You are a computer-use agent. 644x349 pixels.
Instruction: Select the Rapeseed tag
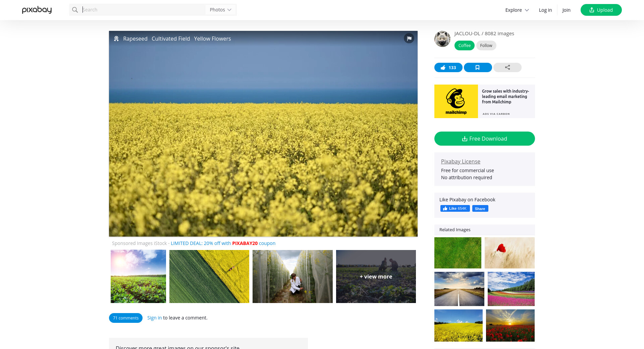tap(135, 39)
